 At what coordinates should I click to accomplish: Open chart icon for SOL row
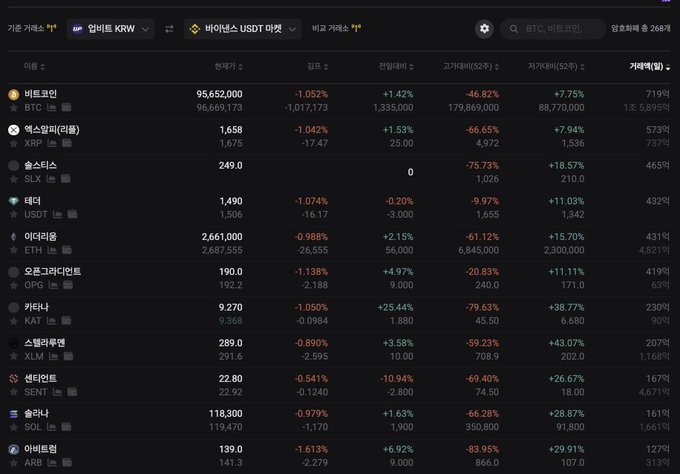(52, 427)
